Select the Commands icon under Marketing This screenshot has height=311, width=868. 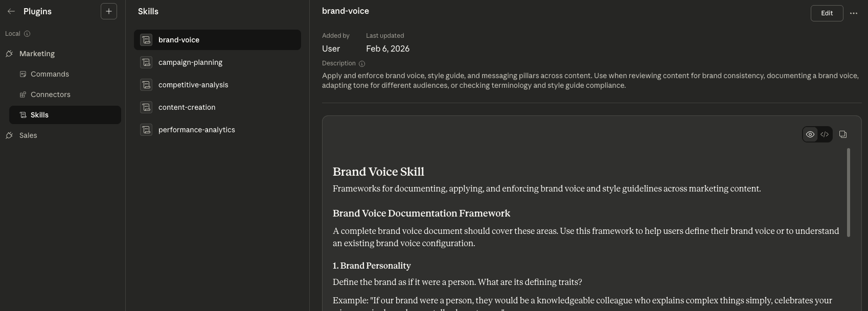pos(23,74)
